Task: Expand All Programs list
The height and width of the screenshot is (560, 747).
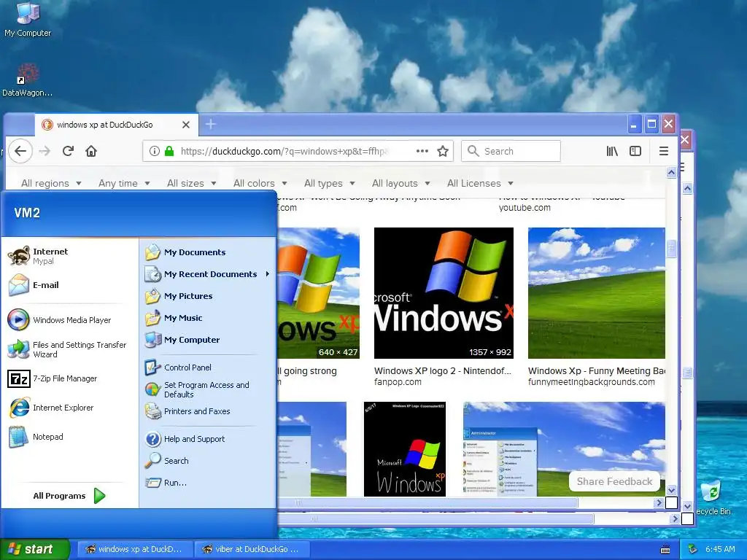Action: [x=69, y=496]
